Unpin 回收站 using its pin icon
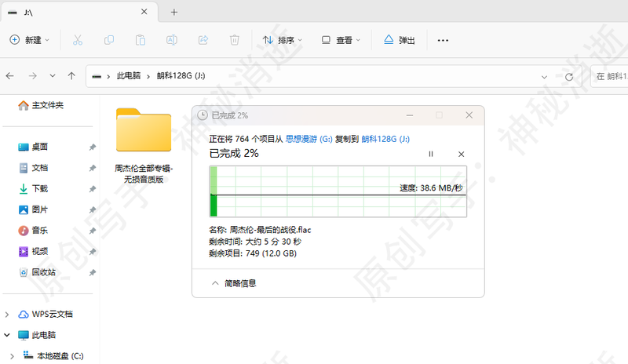This screenshot has width=628, height=364. pyautogui.click(x=92, y=272)
